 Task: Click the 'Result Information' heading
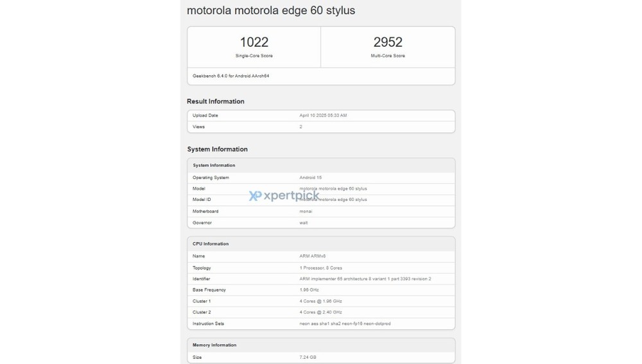click(x=215, y=101)
